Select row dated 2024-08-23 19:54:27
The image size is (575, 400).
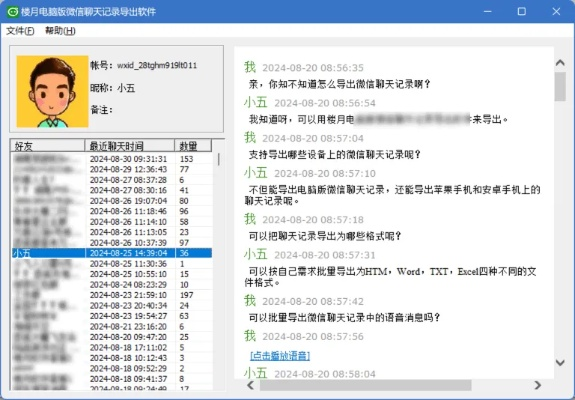(x=112, y=316)
